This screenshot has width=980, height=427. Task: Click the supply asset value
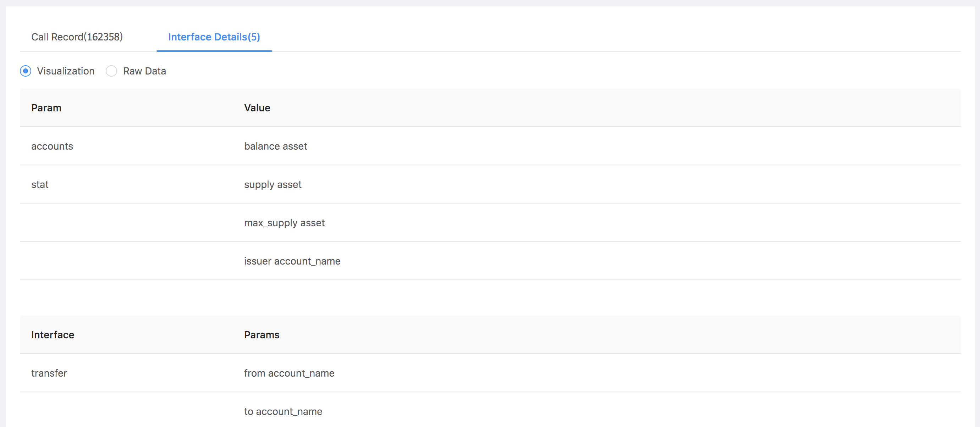click(x=273, y=185)
